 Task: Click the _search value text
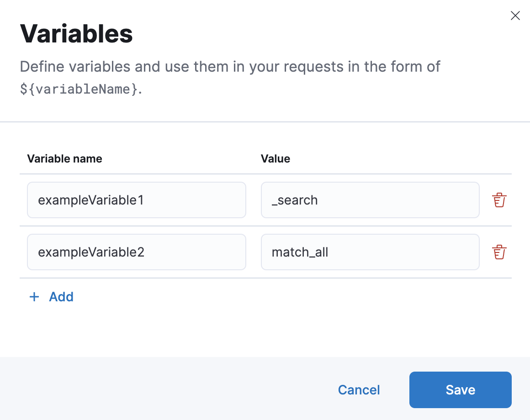tap(295, 199)
